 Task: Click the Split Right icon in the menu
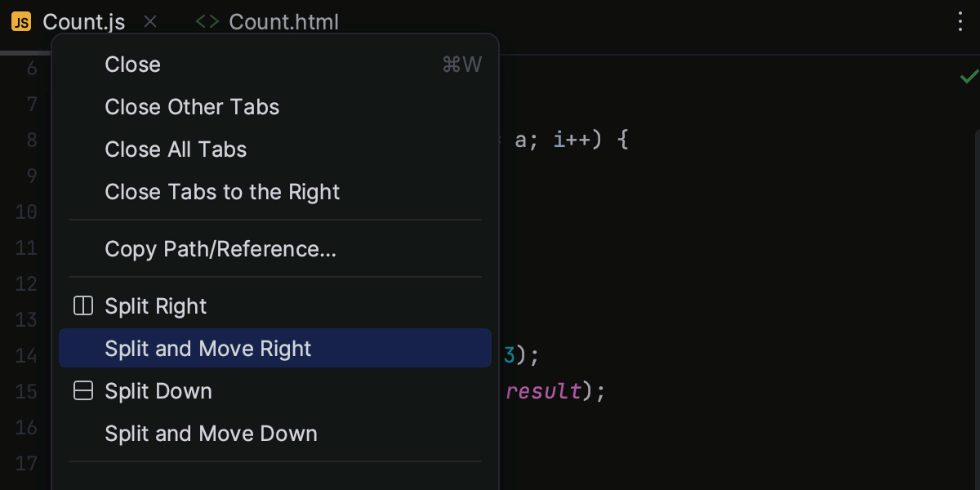pyautogui.click(x=82, y=305)
